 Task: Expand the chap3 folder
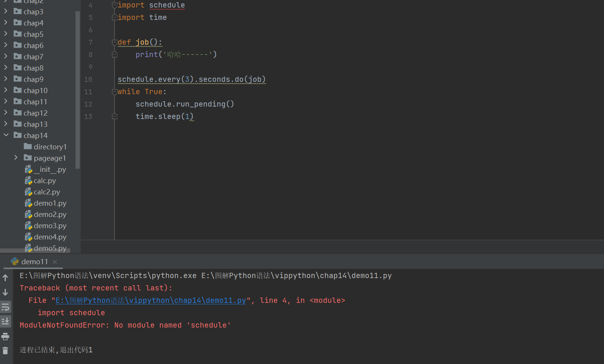[6, 11]
